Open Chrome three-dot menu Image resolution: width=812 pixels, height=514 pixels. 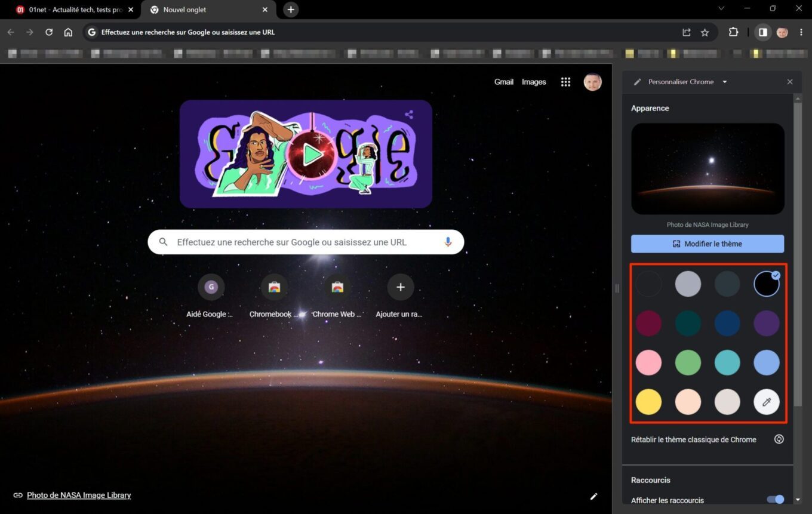(x=801, y=32)
